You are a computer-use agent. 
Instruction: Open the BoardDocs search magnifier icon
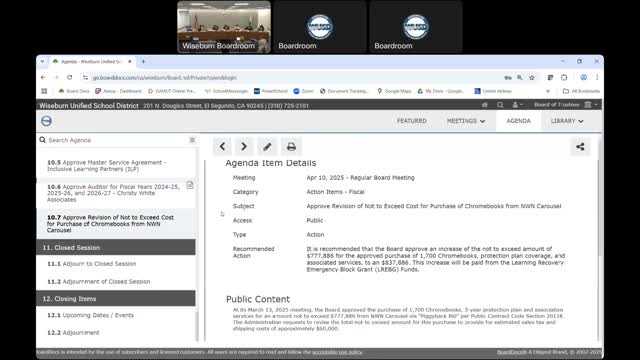[x=500, y=105]
